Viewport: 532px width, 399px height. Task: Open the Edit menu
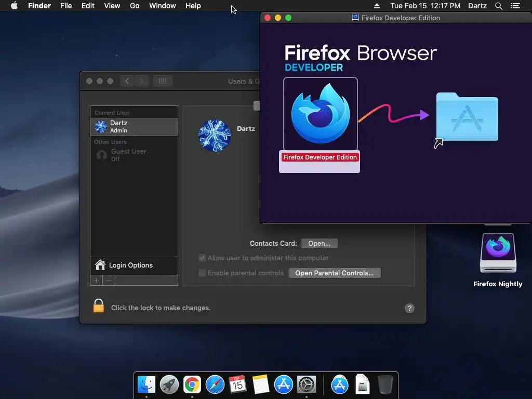click(88, 6)
